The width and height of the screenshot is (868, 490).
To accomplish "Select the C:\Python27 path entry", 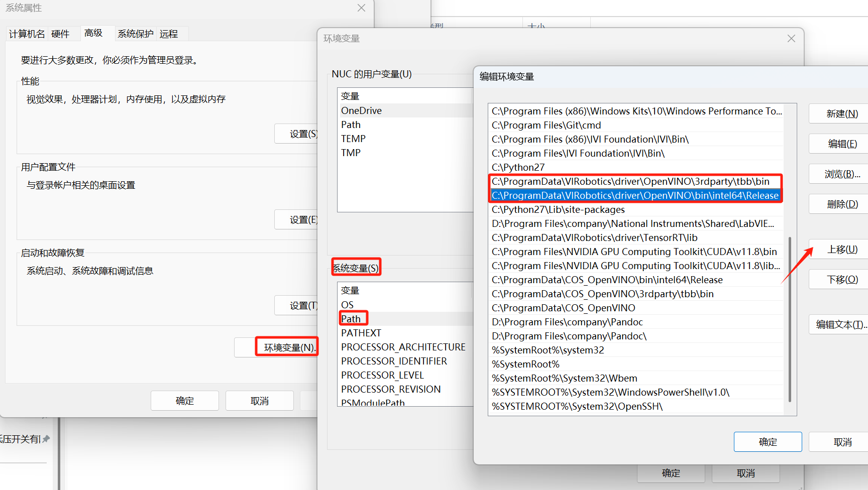I will (x=518, y=167).
